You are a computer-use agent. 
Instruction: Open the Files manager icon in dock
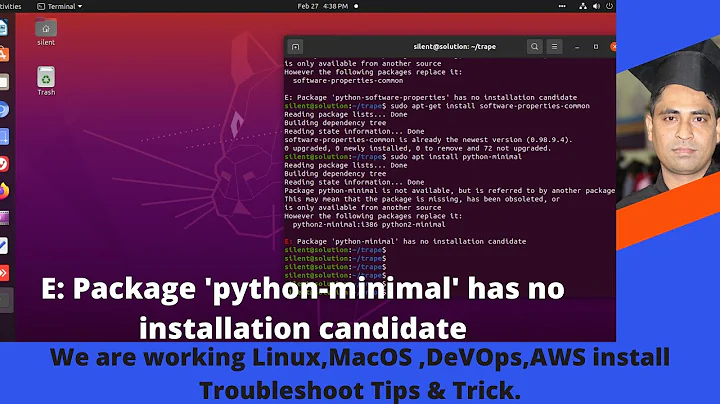coord(4,82)
